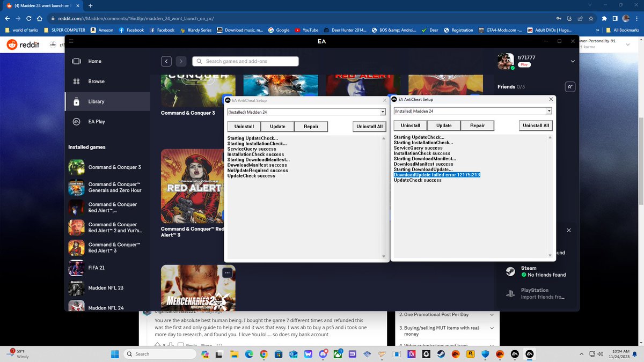Click the PlayStation import friends icon
Screen dimensions: 644x362
coord(510,293)
